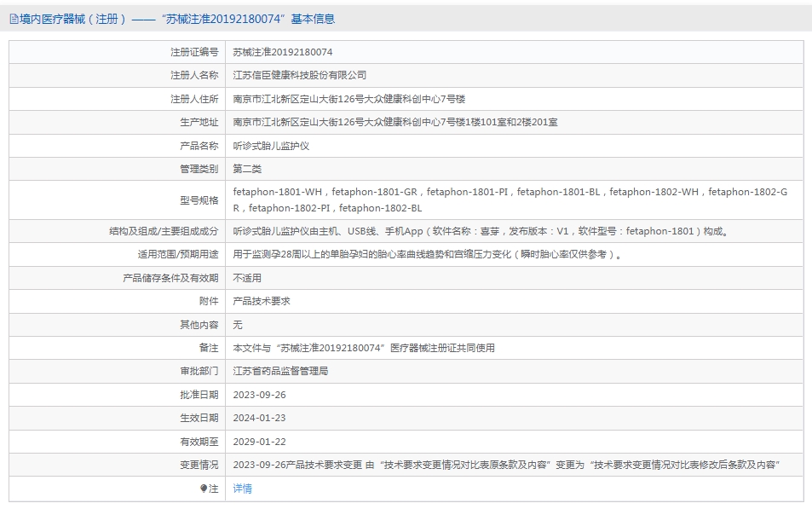This screenshot has height=509, width=812.
Task: Click effective date 2024-01-23
Action: [259, 418]
